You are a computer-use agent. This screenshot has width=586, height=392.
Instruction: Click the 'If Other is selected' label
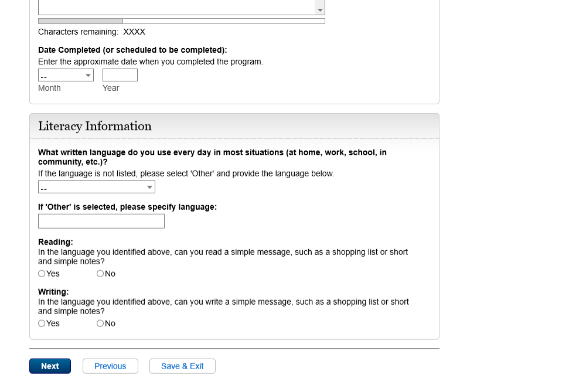pos(127,207)
